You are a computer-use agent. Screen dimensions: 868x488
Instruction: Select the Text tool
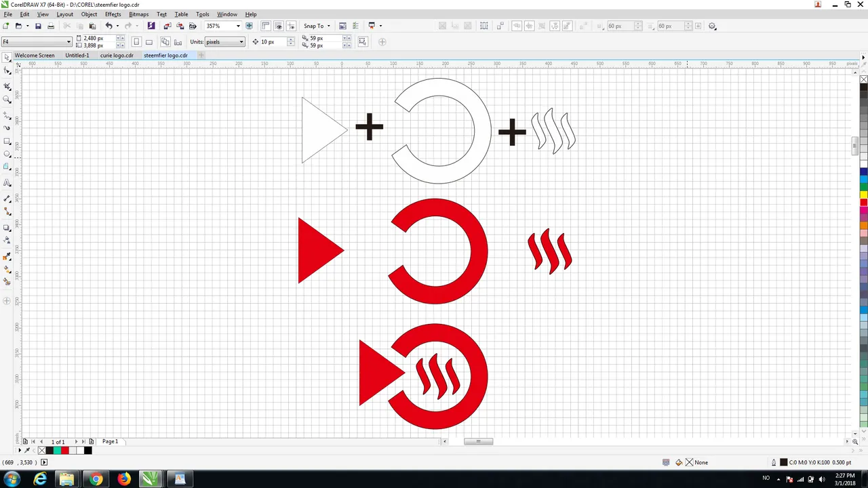pos(7,183)
